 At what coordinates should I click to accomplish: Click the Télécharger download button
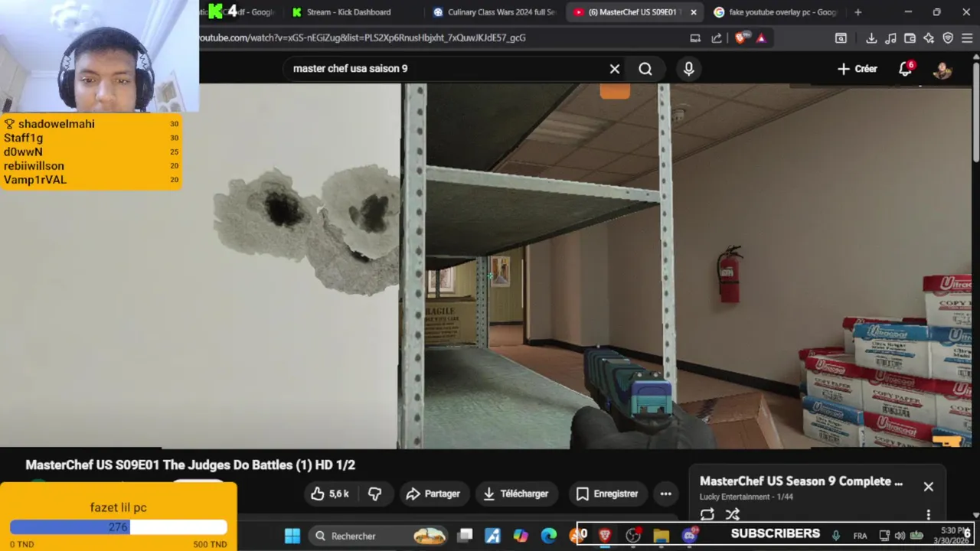pyautogui.click(x=516, y=494)
